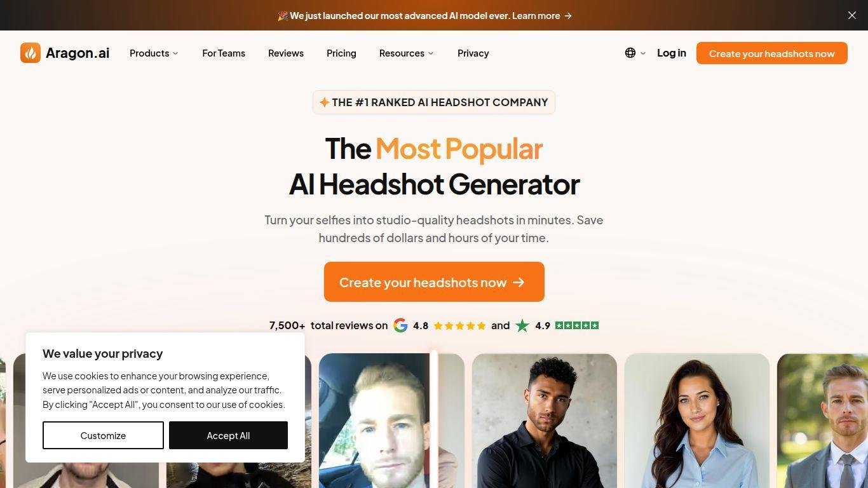The height and width of the screenshot is (488, 868).
Task: Click the sparkle icon in #1 ranked badge
Action: [x=324, y=102]
